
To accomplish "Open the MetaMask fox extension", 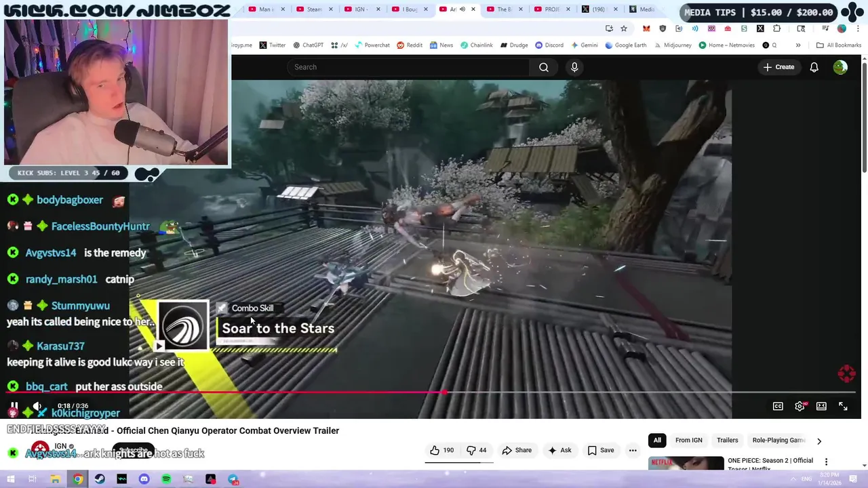I will (646, 28).
